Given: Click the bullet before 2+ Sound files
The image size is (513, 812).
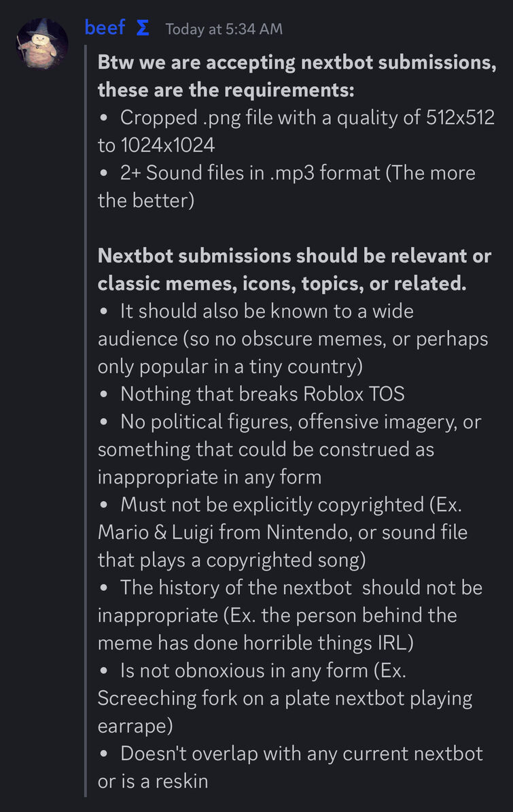Looking at the screenshot, I should pyautogui.click(x=104, y=173).
